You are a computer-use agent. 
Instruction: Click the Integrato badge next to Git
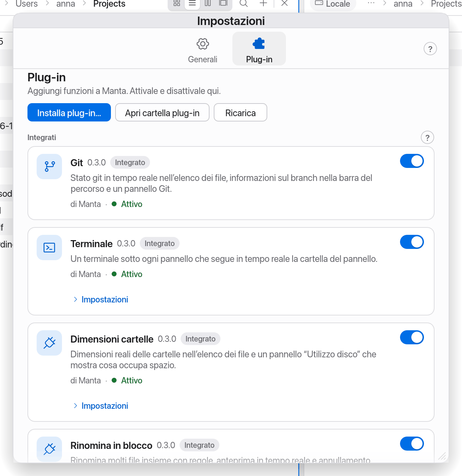[130, 163]
